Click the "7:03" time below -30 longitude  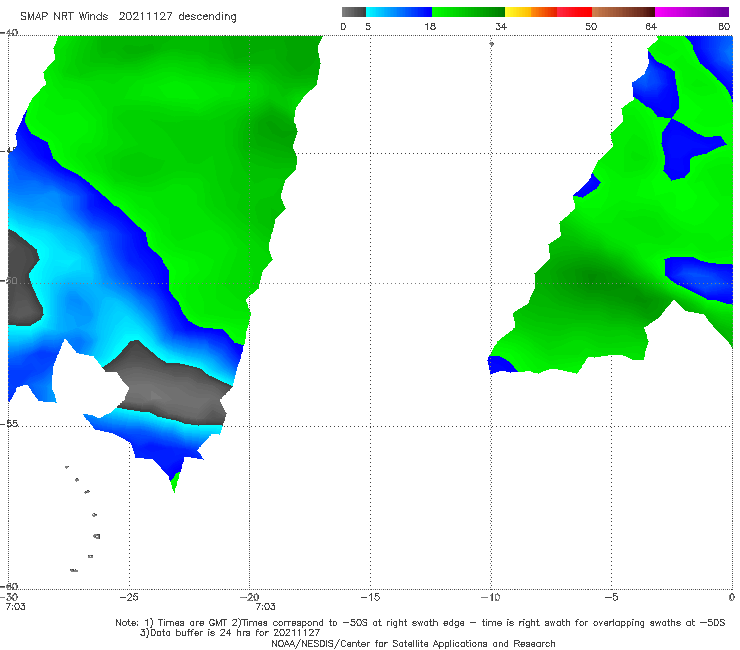(x=16, y=607)
